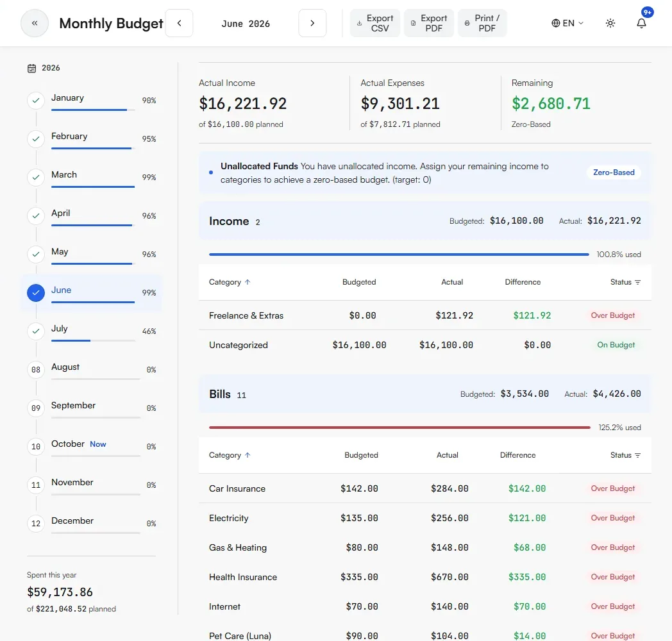Screen dimensions: 672x641
Task: Select June in the month list
Action: pyautogui.click(x=92, y=293)
